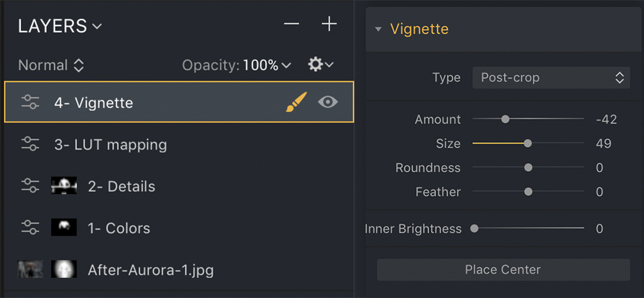Click adjustment icon of LUT mapping layer
This screenshot has width=644, height=298.
point(30,144)
